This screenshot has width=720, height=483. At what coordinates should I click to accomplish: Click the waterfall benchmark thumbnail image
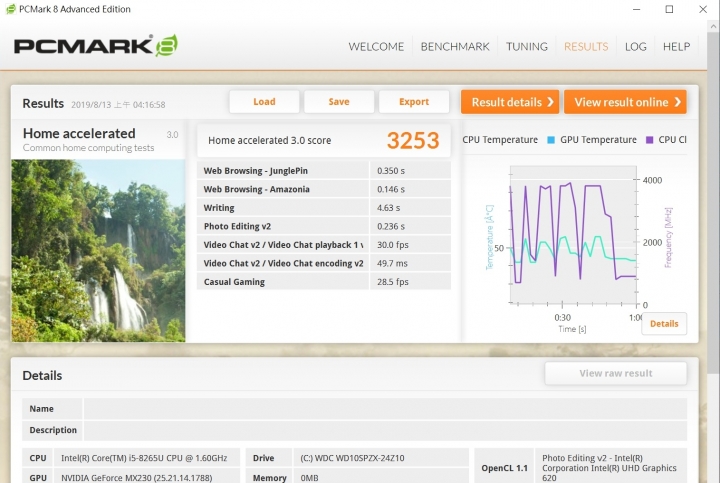98,251
